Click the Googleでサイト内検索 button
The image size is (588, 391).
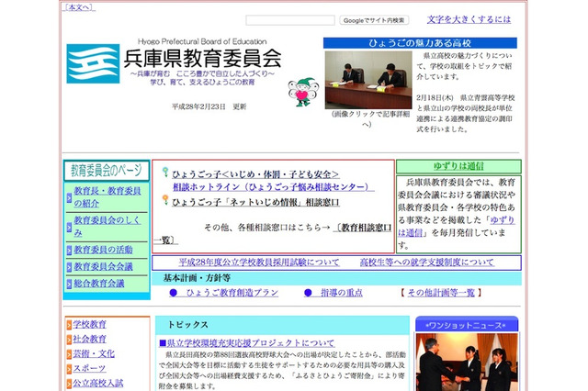coord(374,20)
